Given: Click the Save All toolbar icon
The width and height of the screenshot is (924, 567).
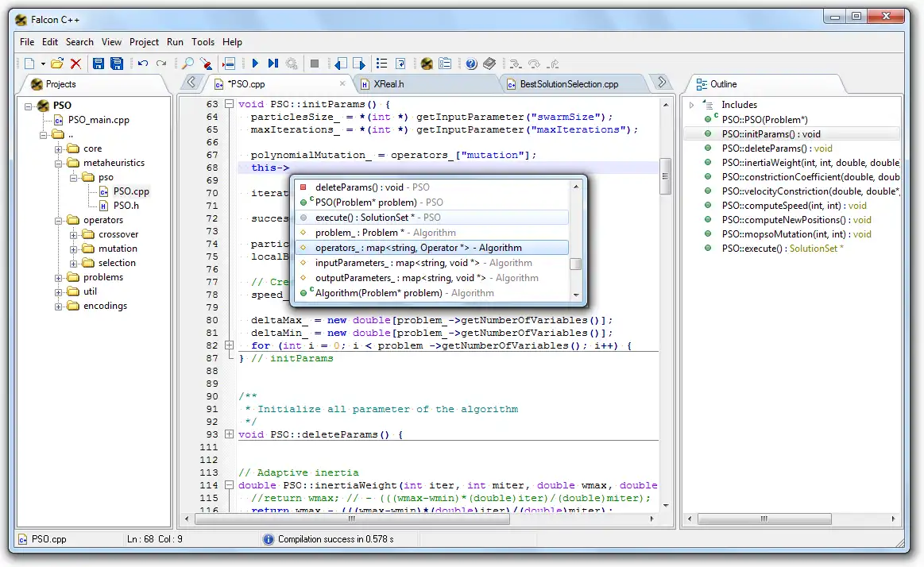Looking at the screenshot, I should (x=117, y=64).
